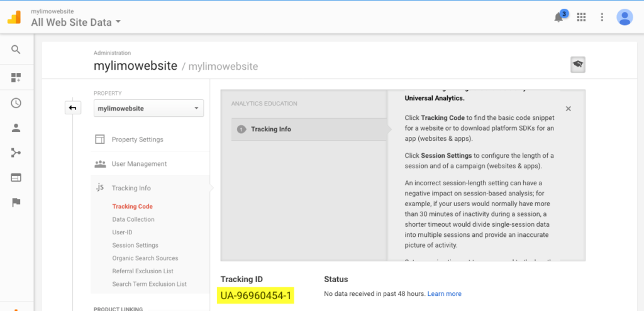Open the Acquisition sidebar icon
This screenshot has width=644, height=311.
click(16, 153)
